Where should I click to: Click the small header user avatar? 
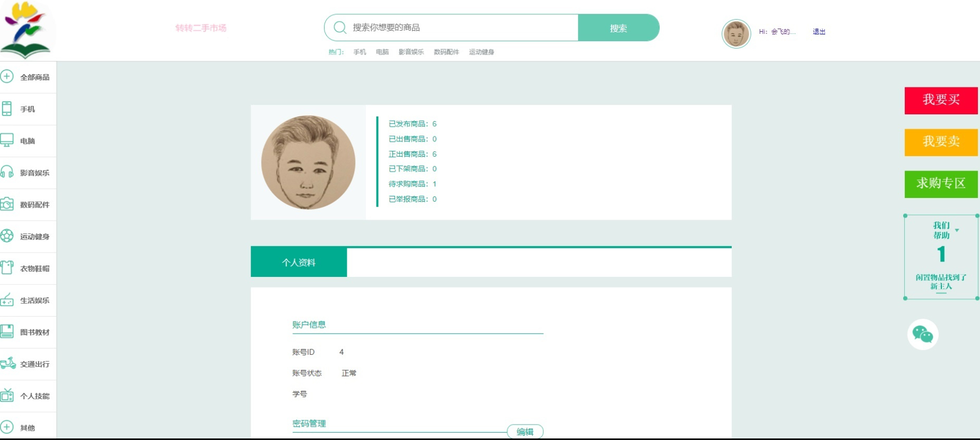click(x=736, y=34)
